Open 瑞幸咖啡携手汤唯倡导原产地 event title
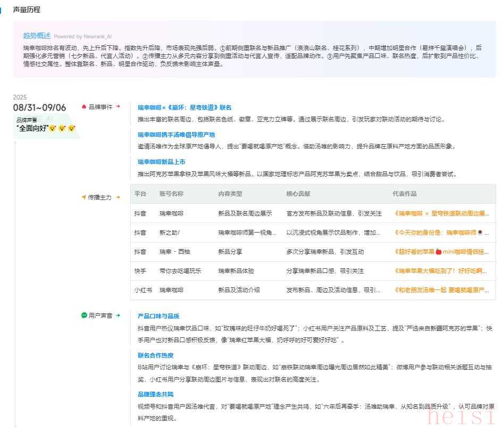Viewport: 504px width, 431px height. tap(176, 135)
